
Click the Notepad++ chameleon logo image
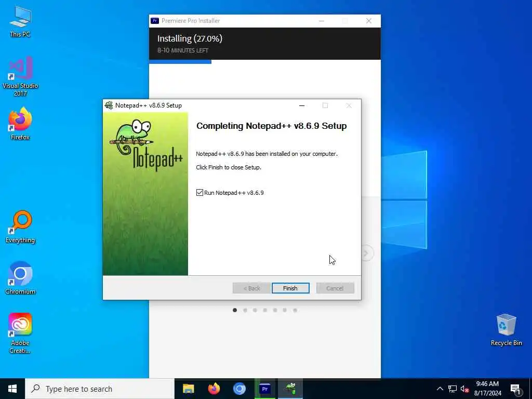(x=146, y=145)
